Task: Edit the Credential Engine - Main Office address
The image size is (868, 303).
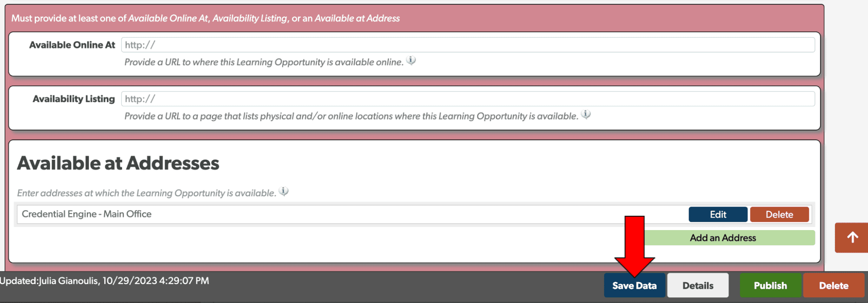Action: tap(717, 214)
